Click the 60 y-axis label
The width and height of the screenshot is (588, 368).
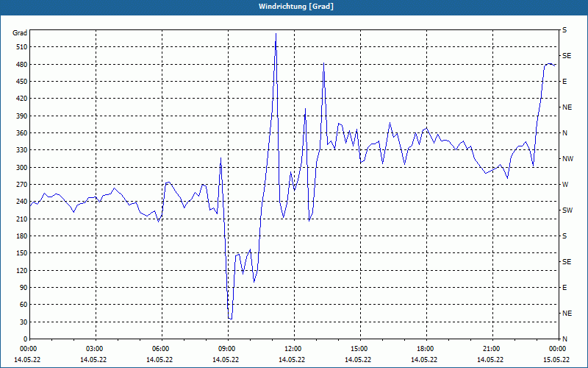point(24,305)
